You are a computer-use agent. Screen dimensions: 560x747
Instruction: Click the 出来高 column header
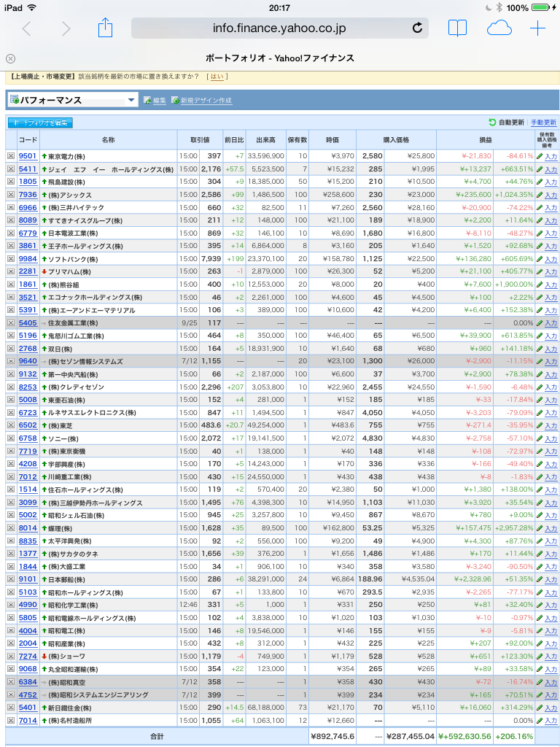click(265, 140)
